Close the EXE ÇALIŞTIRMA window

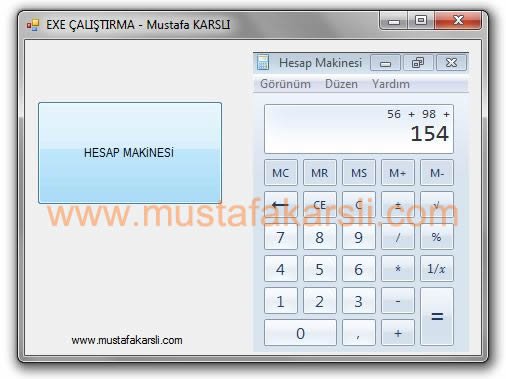coord(458,21)
